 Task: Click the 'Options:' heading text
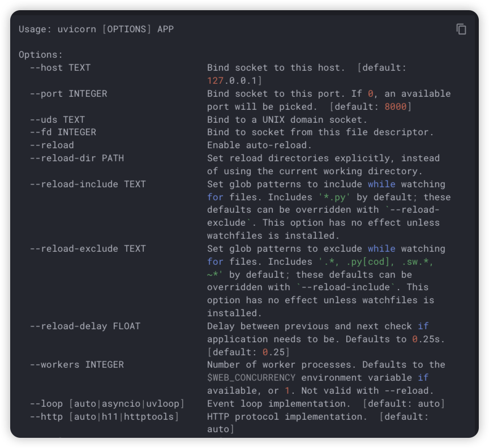[x=41, y=55]
